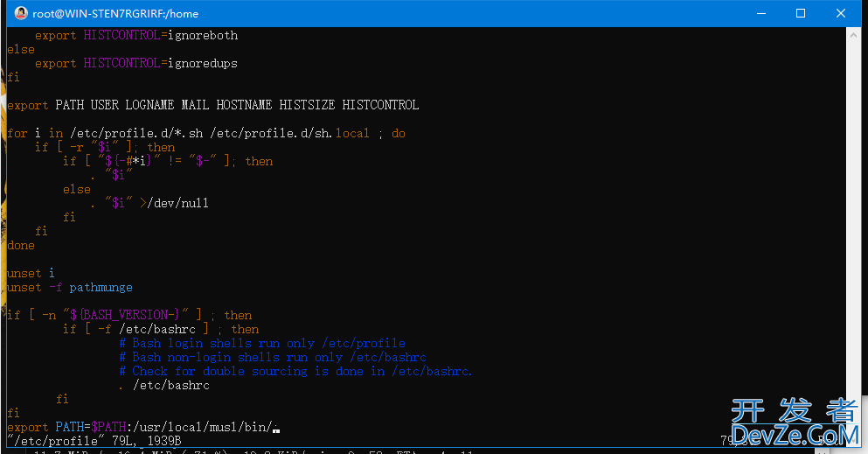868x454 pixels.
Task: Open the terminal window icon menu
Action: [21, 13]
